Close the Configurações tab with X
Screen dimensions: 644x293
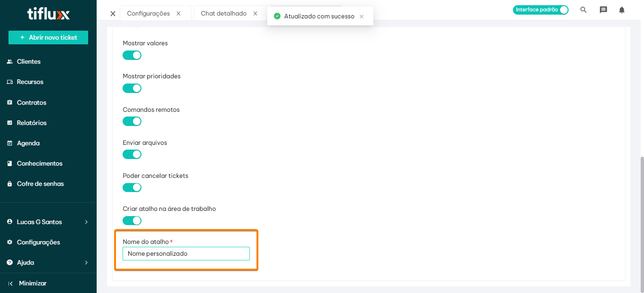(x=178, y=14)
